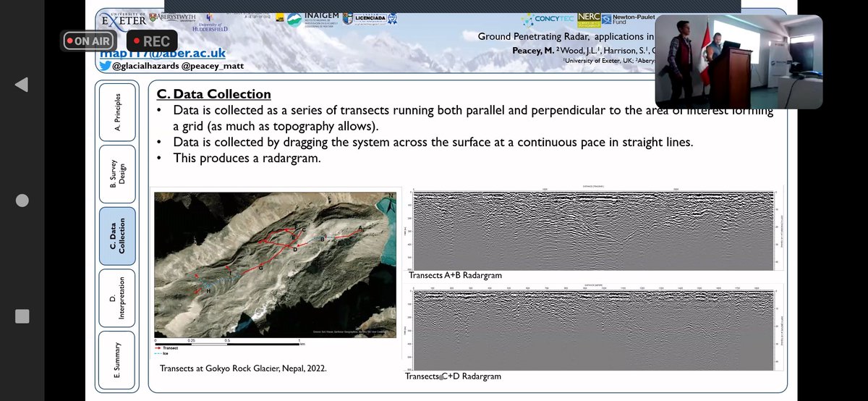868x401 pixels.
Task: Select the C. Data Collection poster tab
Action: click(x=117, y=237)
